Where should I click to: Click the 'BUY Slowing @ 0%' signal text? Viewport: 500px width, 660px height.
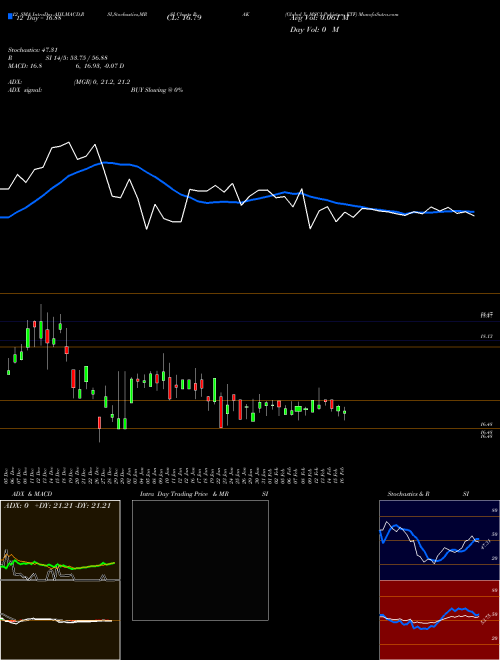pos(157,90)
